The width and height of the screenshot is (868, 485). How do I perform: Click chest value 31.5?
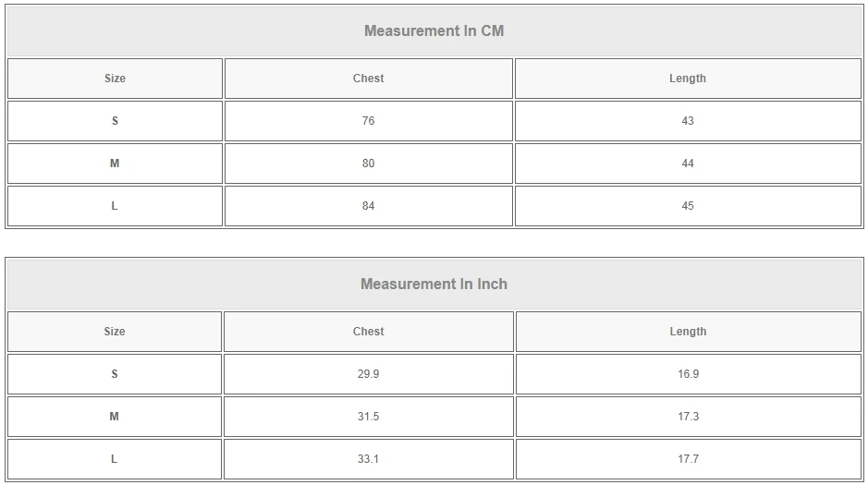(368, 417)
